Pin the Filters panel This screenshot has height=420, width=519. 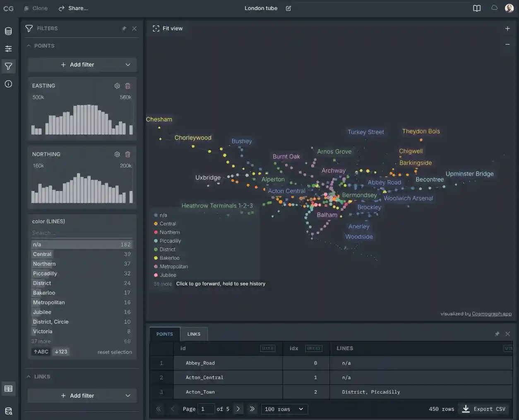click(124, 28)
